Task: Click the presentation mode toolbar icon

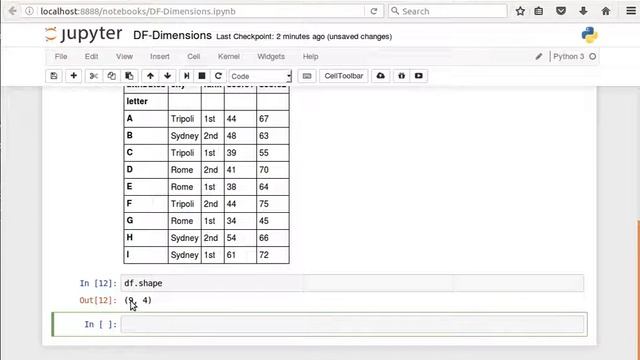Action: point(419,76)
